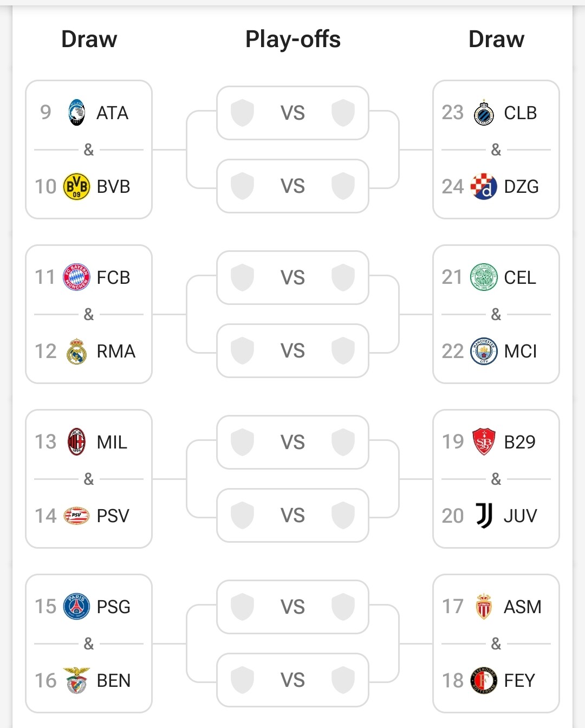Click the Atalanta club crest
The width and height of the screenshot is (585, 728).
pos(77,113)
